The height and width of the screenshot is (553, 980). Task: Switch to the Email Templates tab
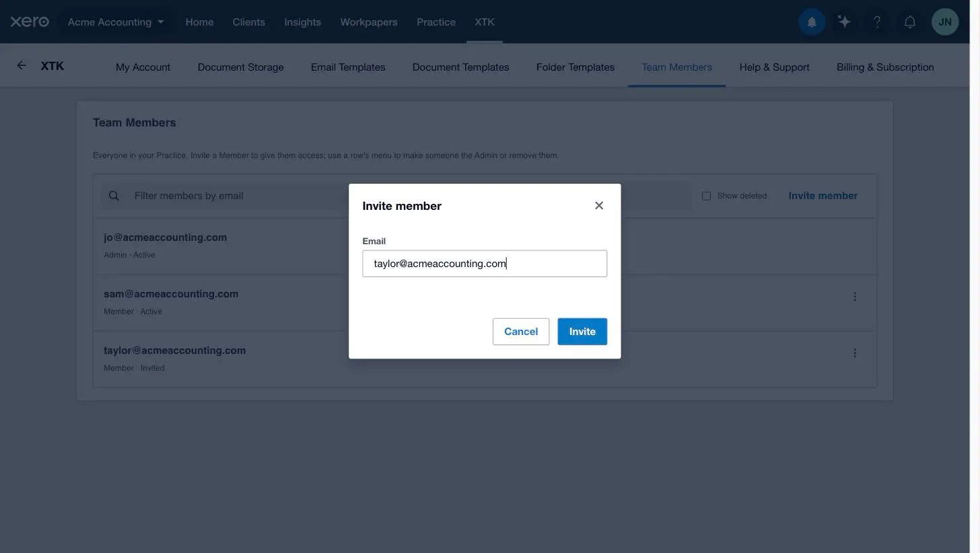click(348, 67)
